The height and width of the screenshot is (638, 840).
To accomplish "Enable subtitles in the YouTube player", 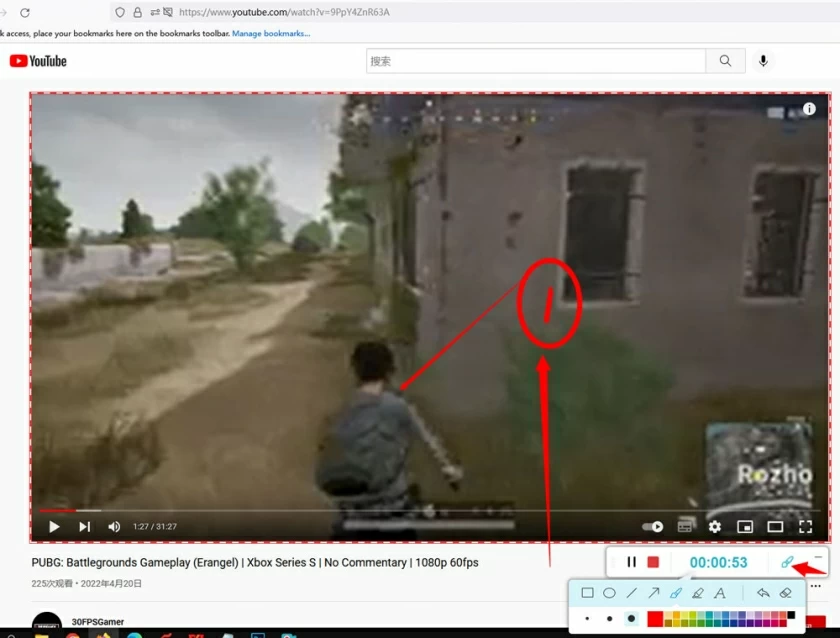I will 685,526.
